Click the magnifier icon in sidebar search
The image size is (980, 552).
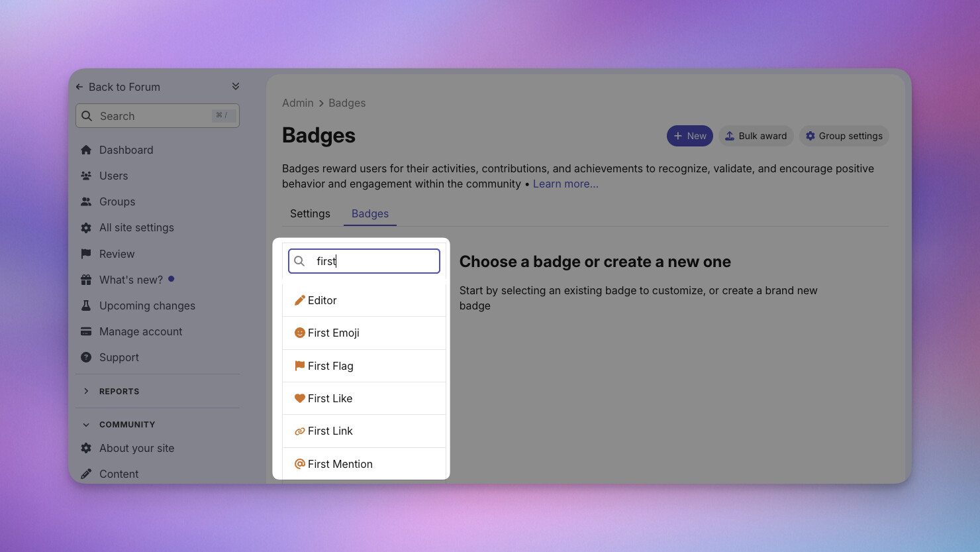coord(87,116)
